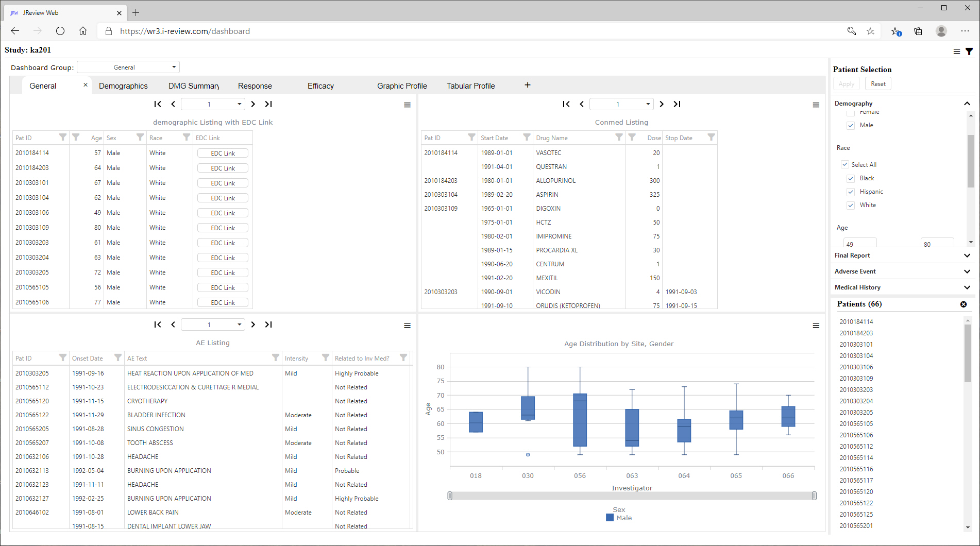Open AE Listing panel hamburger menu
This screenshot has width=980, height=546.
click(x=407, y=326)
